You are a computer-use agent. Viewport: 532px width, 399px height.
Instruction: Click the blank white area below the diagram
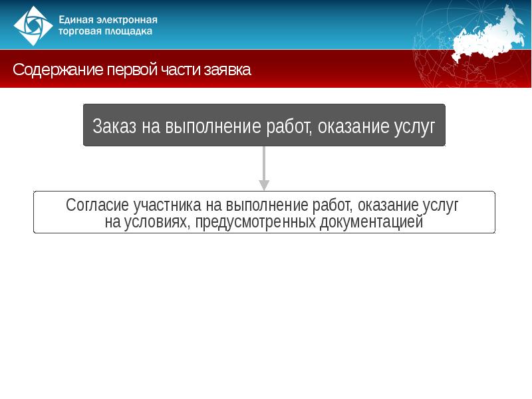click(266, 313)
